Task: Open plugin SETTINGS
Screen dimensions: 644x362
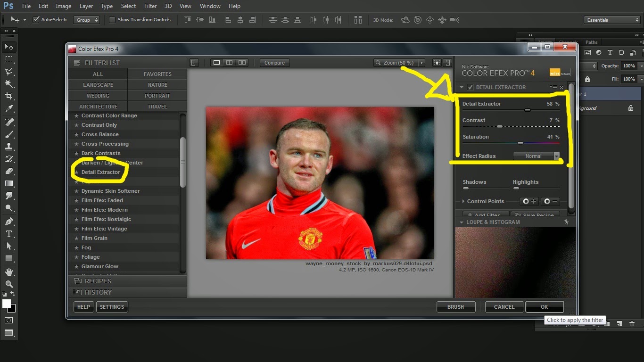Action: click(112, 307)
